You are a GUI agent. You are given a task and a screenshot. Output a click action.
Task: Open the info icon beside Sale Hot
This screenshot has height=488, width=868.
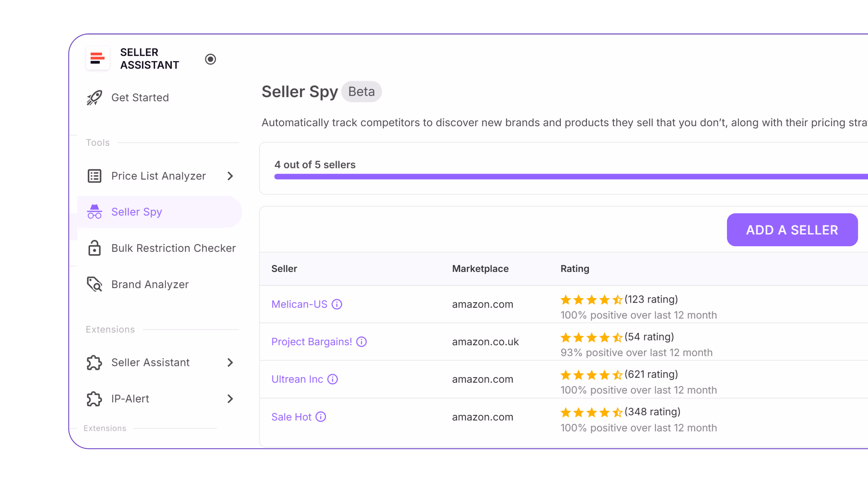(321, 417)
